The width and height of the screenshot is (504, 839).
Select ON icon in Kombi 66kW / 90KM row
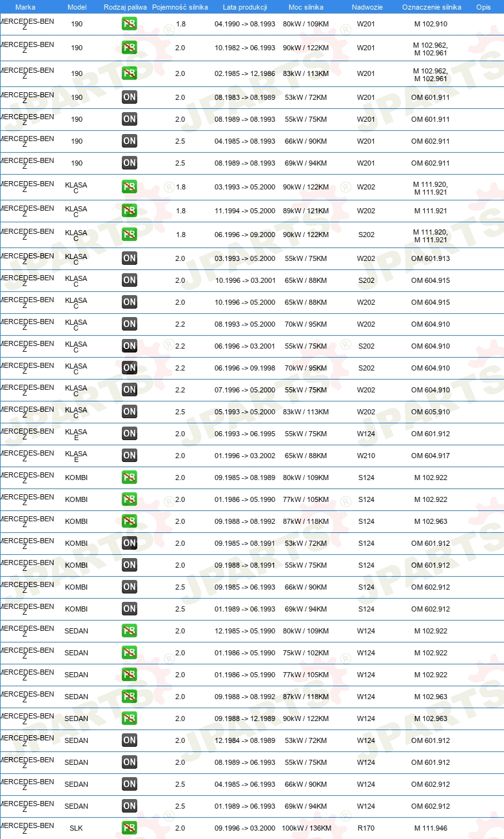130,588
